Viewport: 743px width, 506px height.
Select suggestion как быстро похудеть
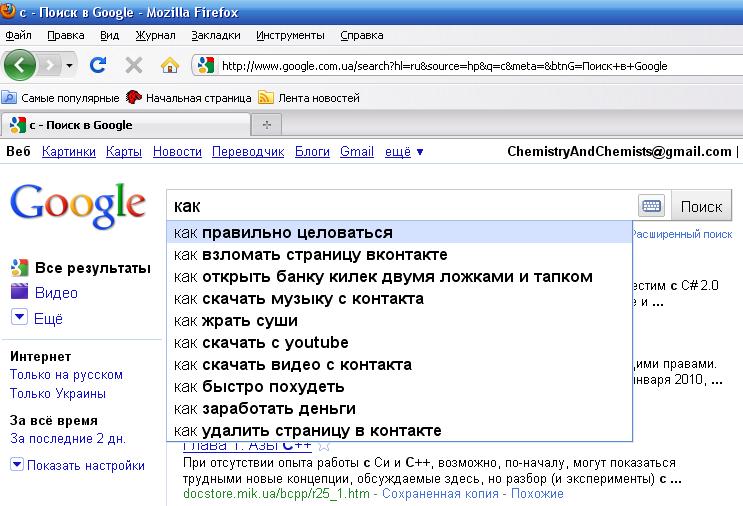point(259,387)
